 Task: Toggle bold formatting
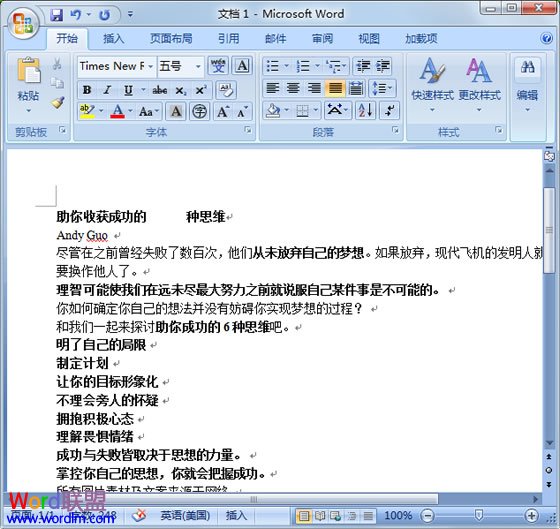(x=87, y=90)
